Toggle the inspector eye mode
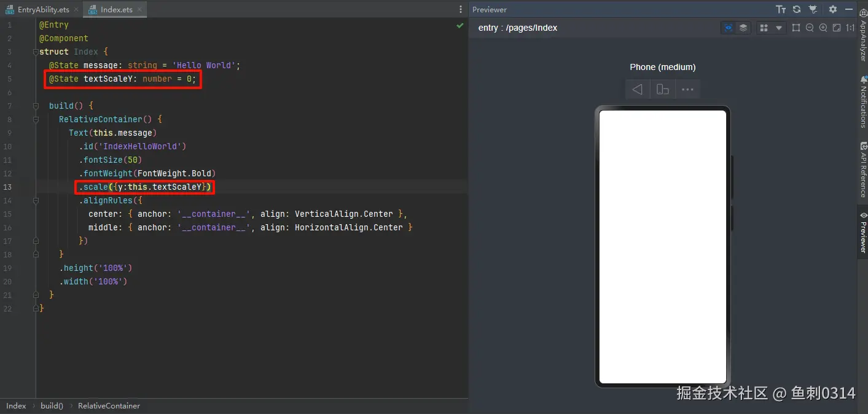The image size is (868, 414). (x=729, y=28)
